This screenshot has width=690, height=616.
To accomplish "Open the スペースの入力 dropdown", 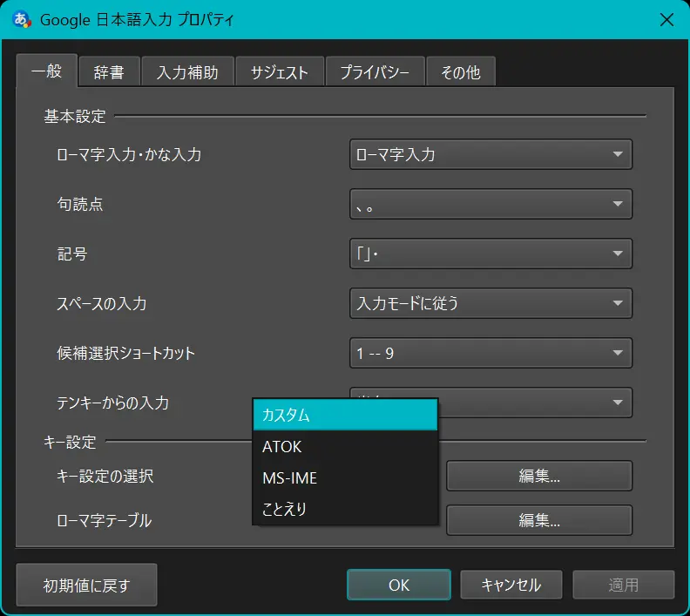I will [490, 303].
